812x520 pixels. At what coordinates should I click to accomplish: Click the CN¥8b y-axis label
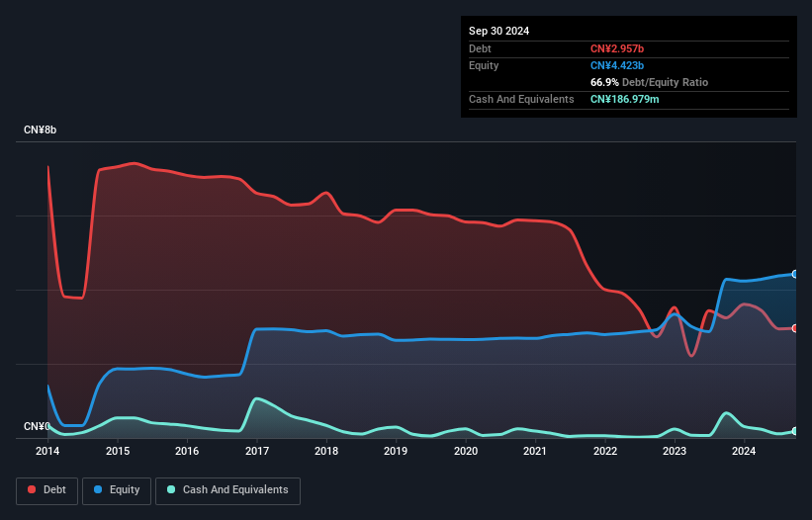[40, 130]
